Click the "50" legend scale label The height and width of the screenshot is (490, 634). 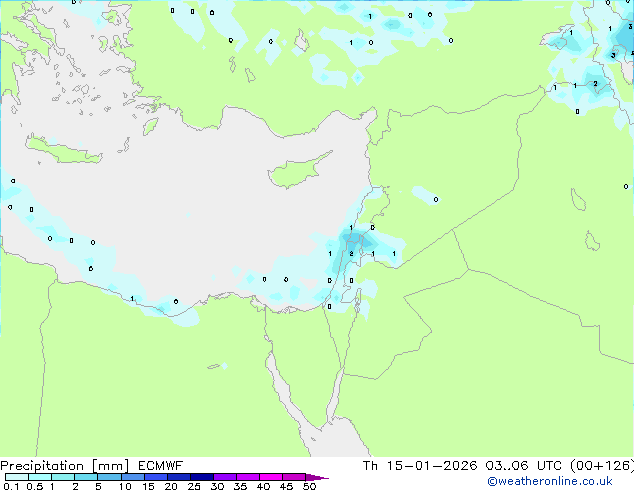coord(309,486)
